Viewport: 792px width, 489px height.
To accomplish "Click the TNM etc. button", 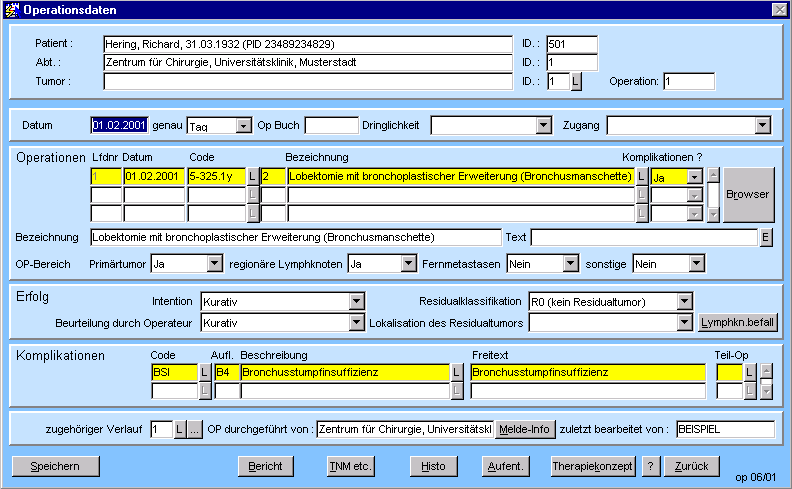I will (x=350, y=466).
